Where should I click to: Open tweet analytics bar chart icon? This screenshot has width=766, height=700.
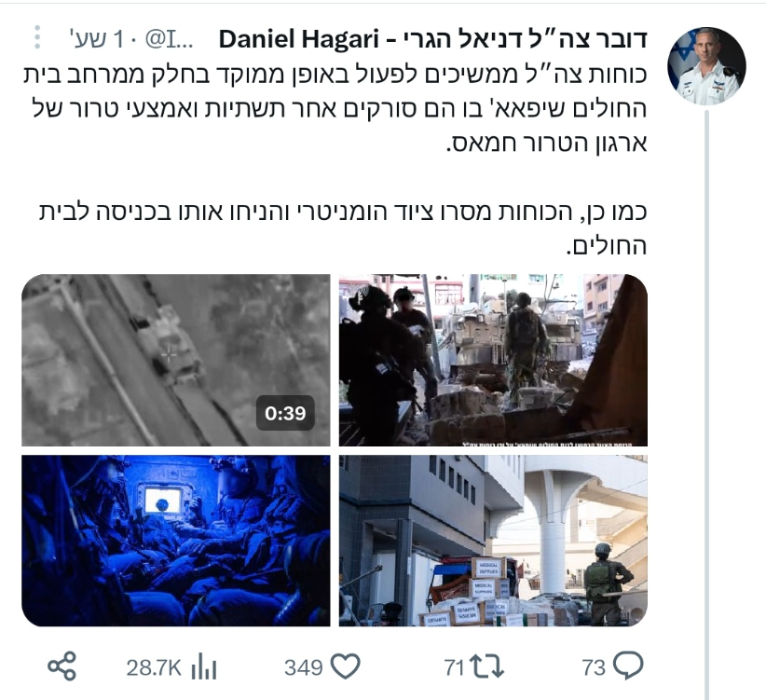click(x=204, y=666)
